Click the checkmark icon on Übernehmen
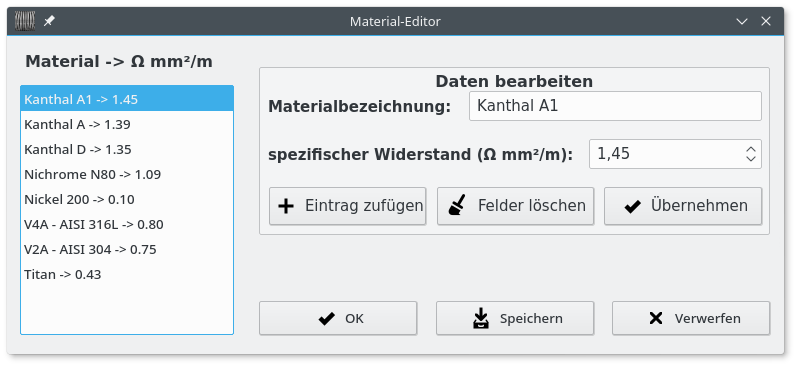 pos(632,206)
